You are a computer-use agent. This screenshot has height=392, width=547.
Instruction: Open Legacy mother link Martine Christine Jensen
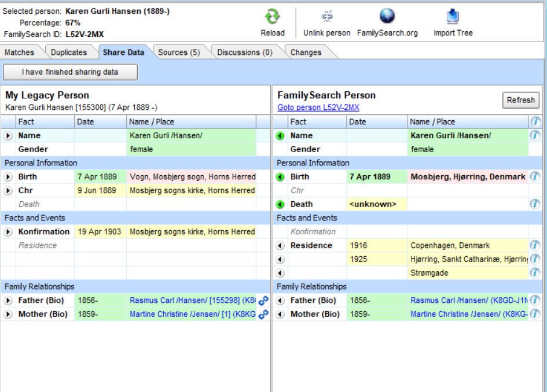(193, 315)
